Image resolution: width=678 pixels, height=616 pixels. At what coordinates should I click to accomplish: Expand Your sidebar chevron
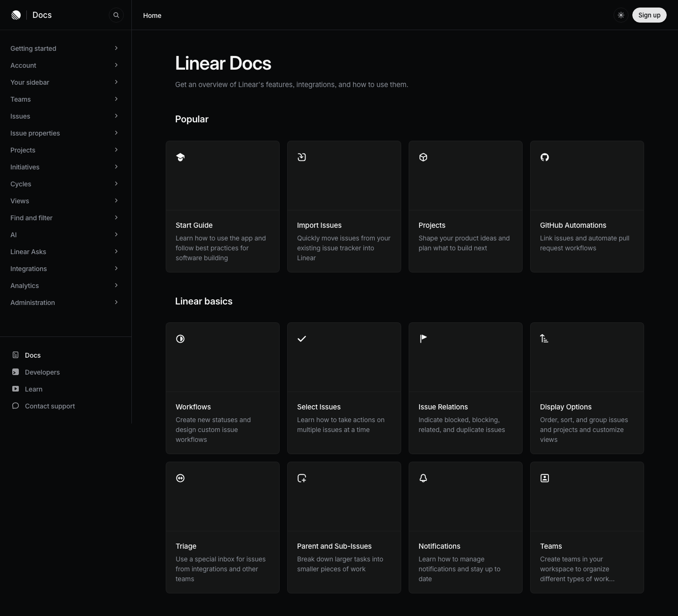(116, 82)
